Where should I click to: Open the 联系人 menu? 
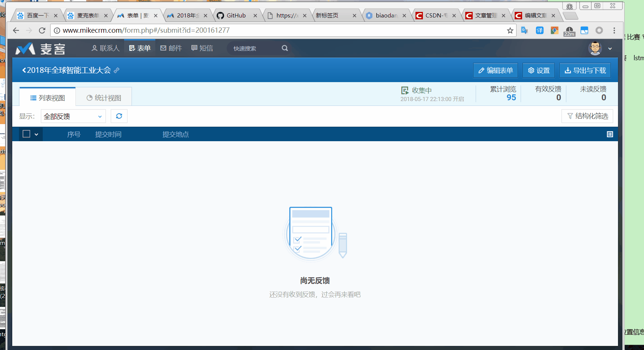106,48
